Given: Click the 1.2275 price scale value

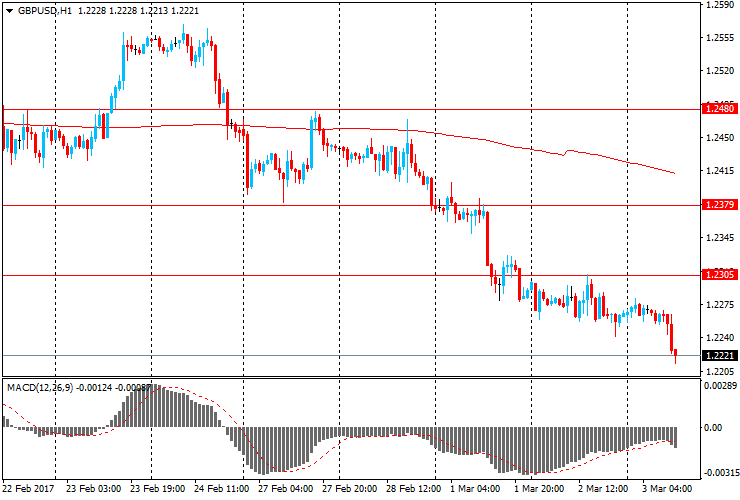Looking at the screenshot, I should [720, 305].
